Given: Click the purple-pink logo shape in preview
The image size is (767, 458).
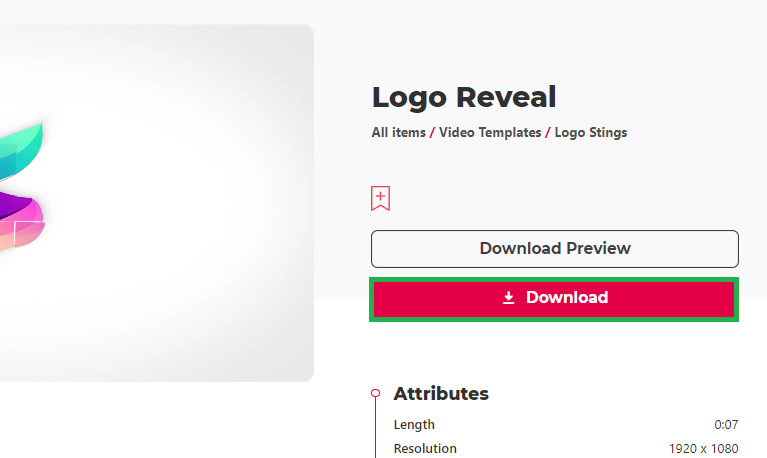Looking at the screenshot, I should pos(22,220).
